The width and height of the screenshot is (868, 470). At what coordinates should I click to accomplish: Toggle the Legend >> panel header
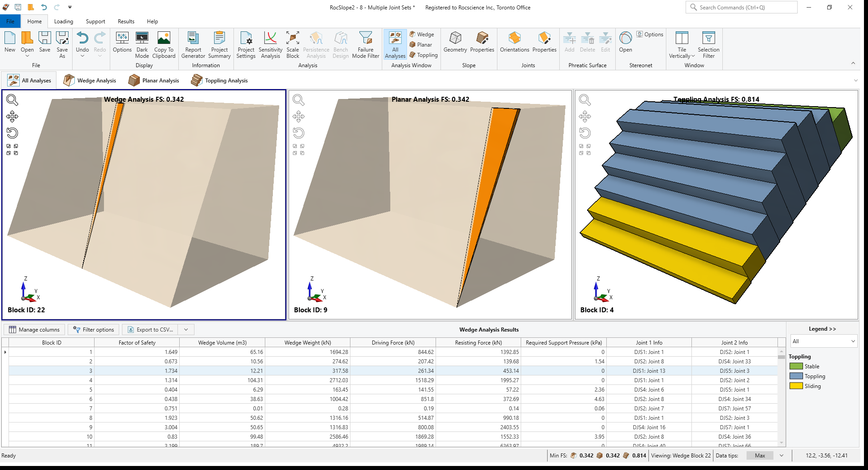point(822,329)
